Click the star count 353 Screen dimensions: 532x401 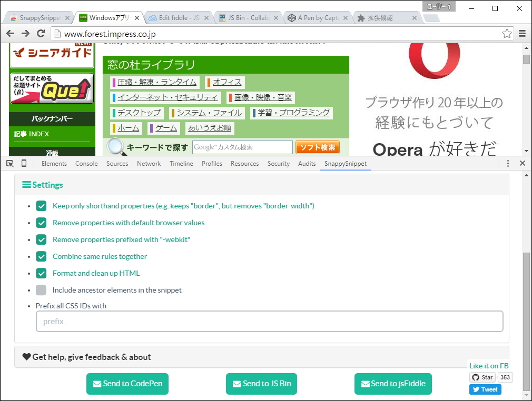[505, 377]
